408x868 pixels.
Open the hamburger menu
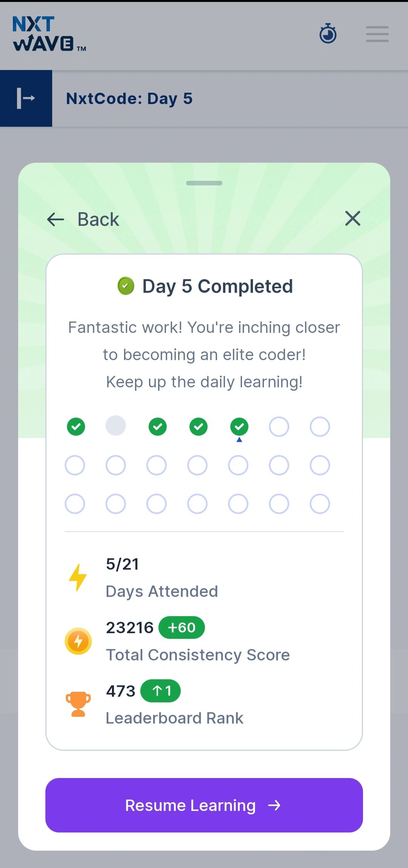click(x=377, y=34)
